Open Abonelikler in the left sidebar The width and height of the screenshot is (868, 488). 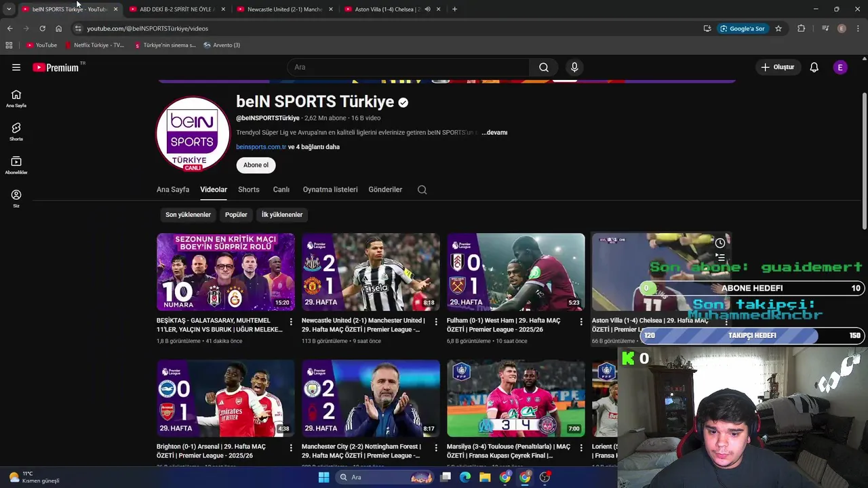tap(16, 165)
